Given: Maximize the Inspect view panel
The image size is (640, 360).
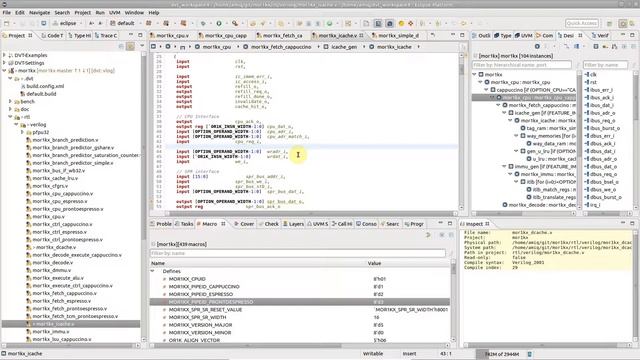Looking at the screenshot, I should click(x=632, y=224).
